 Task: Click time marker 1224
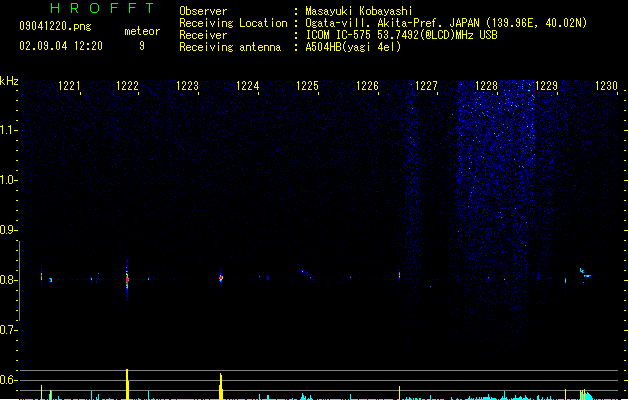[248, 86]
